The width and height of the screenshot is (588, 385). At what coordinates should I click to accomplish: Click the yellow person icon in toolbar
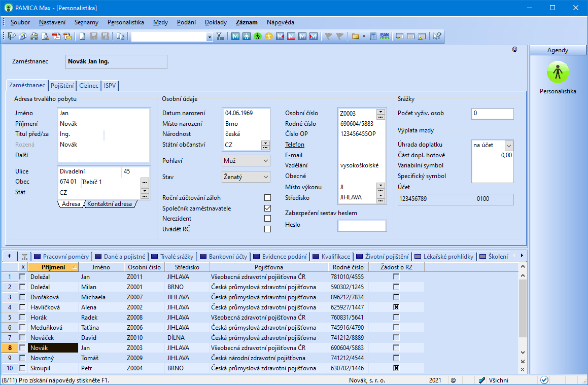tap(269, 37)
